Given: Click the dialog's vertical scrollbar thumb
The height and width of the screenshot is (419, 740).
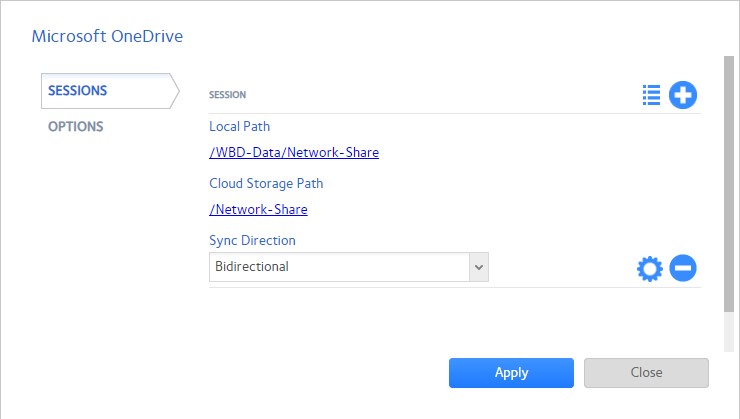Looking at the screenshot, I should pos(728,180).
